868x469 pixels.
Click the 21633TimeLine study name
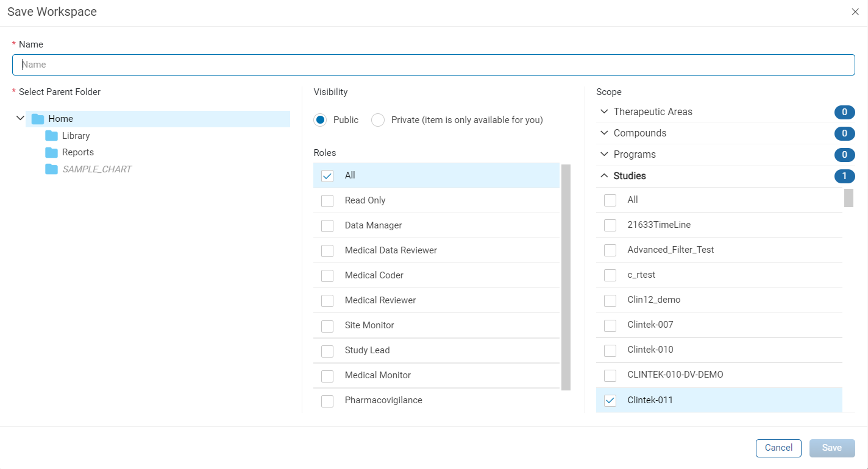(659, 225)
